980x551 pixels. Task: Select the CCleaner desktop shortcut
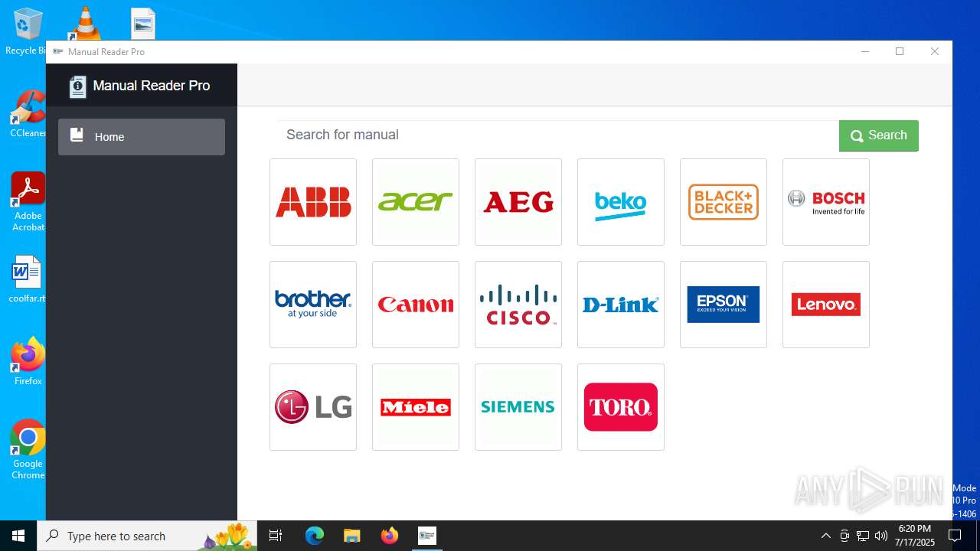(28, 114)
